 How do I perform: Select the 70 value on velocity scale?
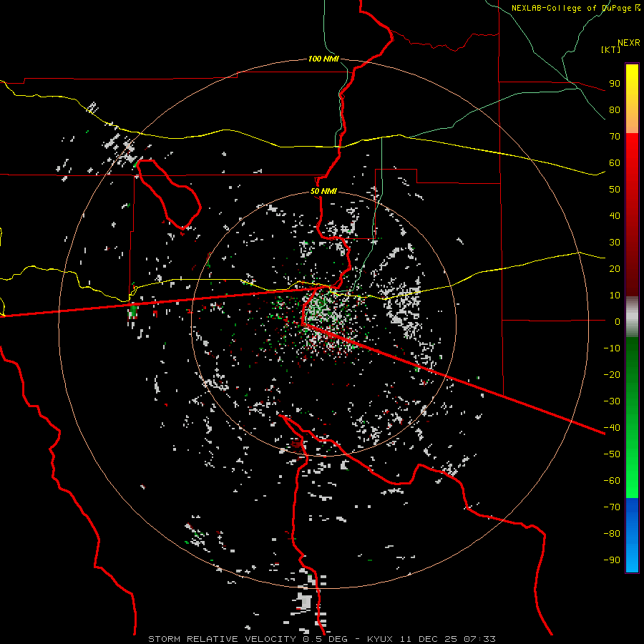click(615, 137)
